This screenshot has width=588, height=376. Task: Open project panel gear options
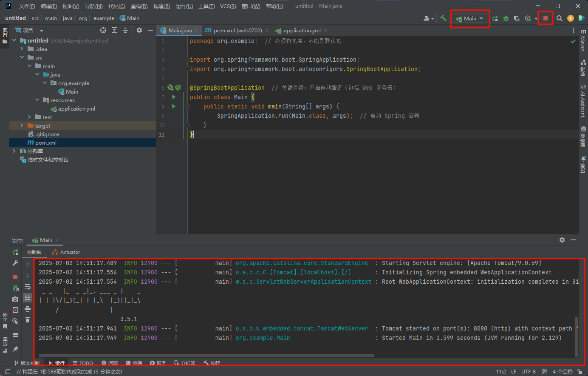[139, 30]
